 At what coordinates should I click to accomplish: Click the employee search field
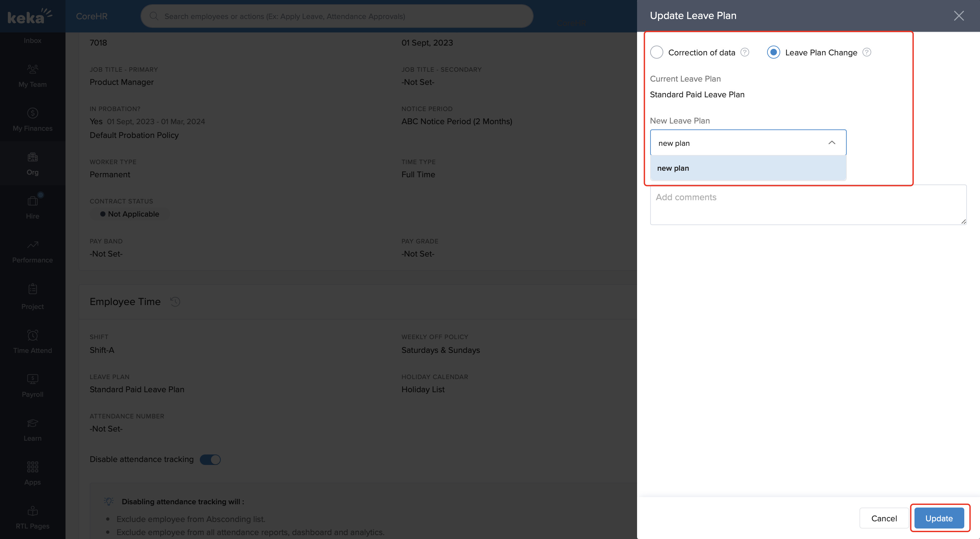point(337,16)
